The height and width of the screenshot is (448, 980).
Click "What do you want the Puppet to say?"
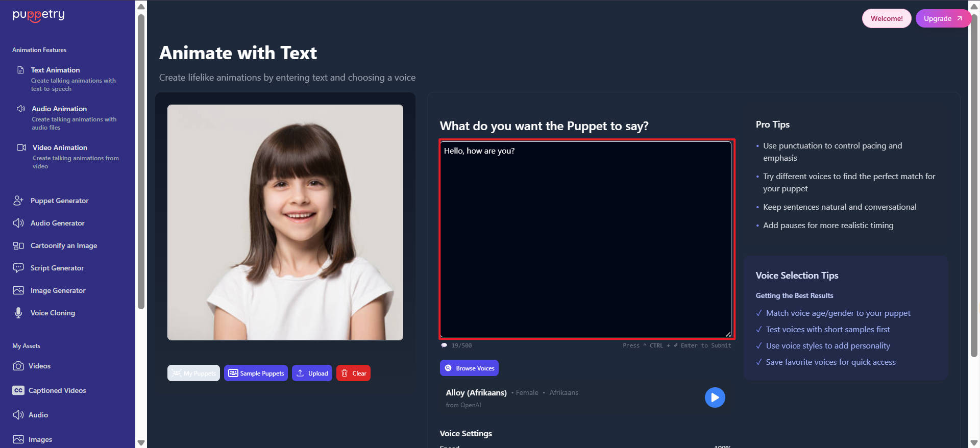pos(544,126)
